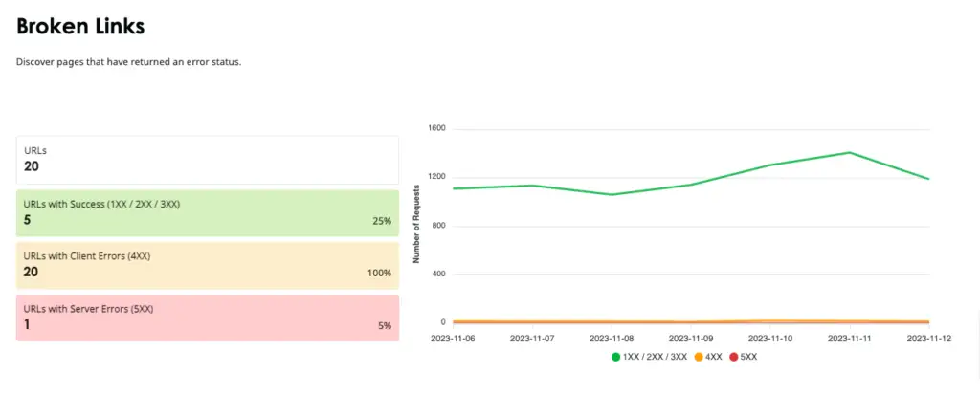The width and height of the screenshot is (980, 395).
Task: Click the 25% value in Success card
Action: [x=382, y=221]
